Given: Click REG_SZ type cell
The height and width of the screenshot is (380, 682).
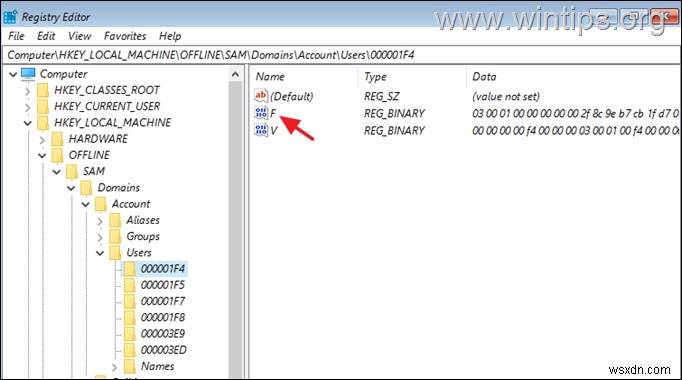Looking at the screenshot, I should [x=381, y=97].
